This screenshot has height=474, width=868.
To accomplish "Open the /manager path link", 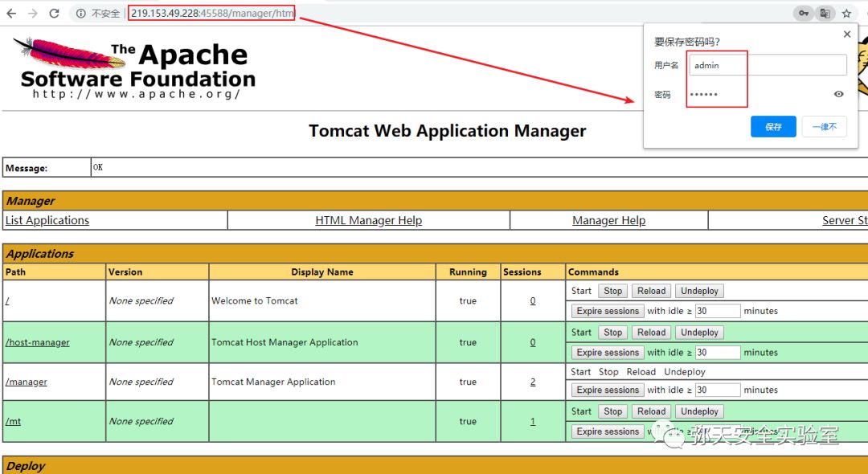I will 26,382.
